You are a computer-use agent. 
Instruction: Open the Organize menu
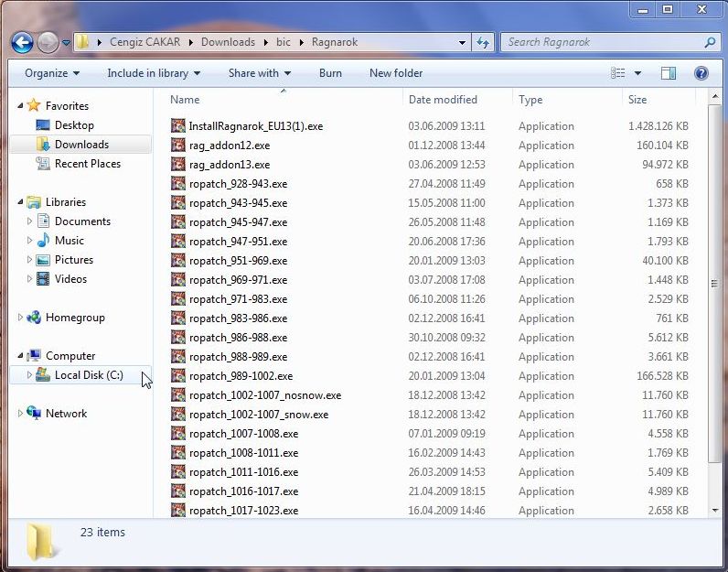click(52, 73)
